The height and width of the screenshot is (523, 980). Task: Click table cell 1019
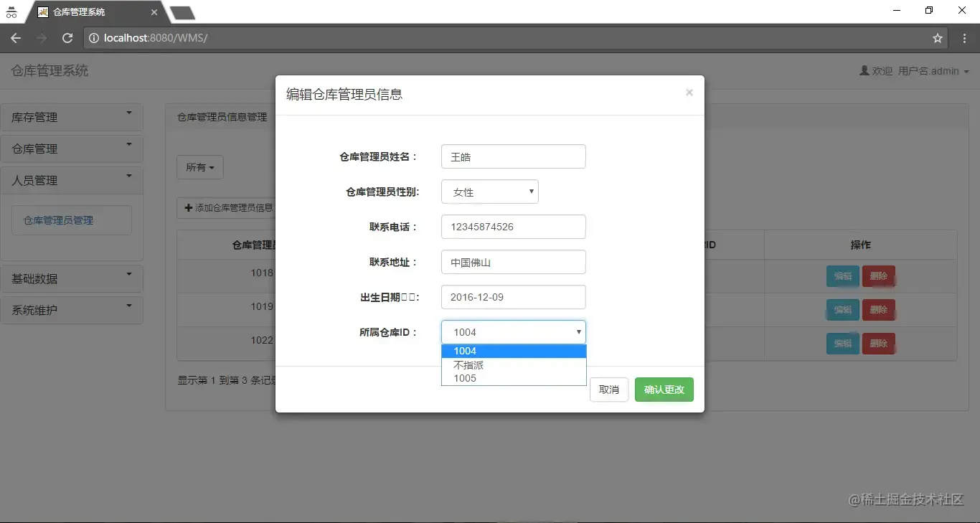[x=262, y=306]
